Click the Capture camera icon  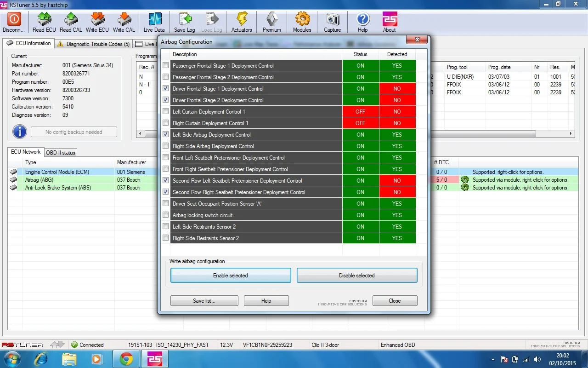tap(333, 19)
